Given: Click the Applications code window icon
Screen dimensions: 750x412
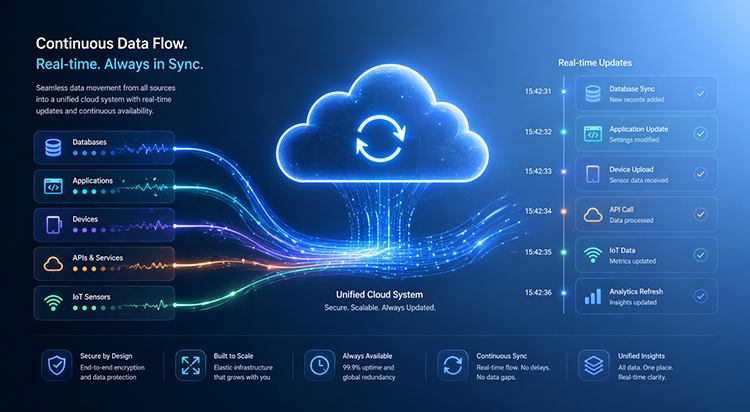Looking at the screenshot, I should point(53,186).
